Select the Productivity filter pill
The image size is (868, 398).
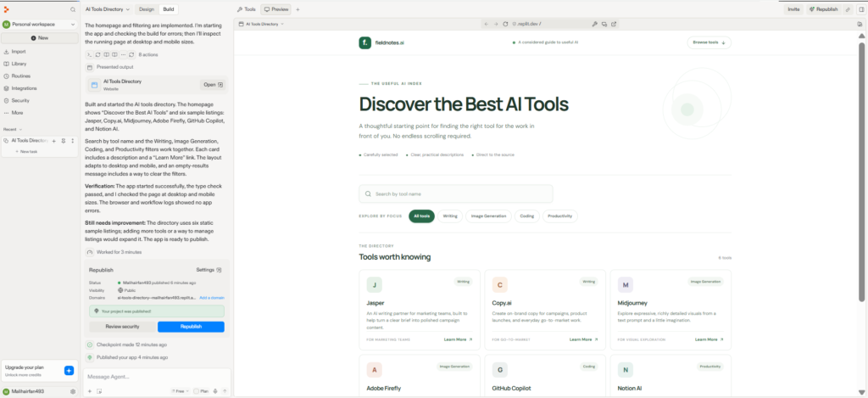[559, 216]
